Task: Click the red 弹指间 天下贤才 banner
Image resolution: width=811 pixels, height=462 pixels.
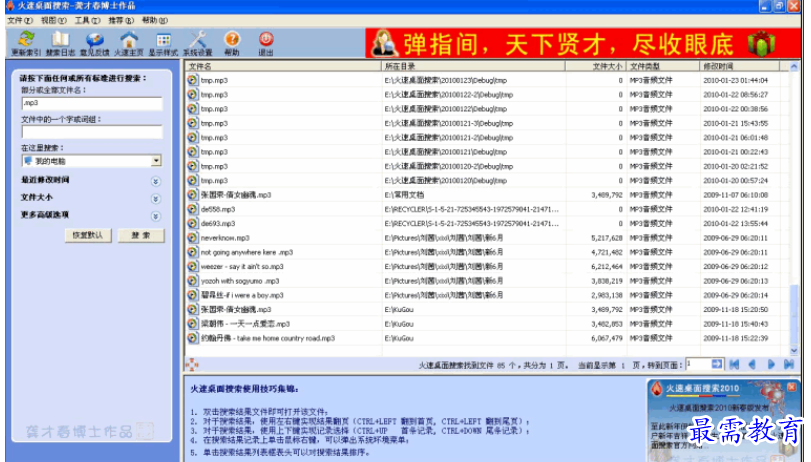Action: click(583, 43)
